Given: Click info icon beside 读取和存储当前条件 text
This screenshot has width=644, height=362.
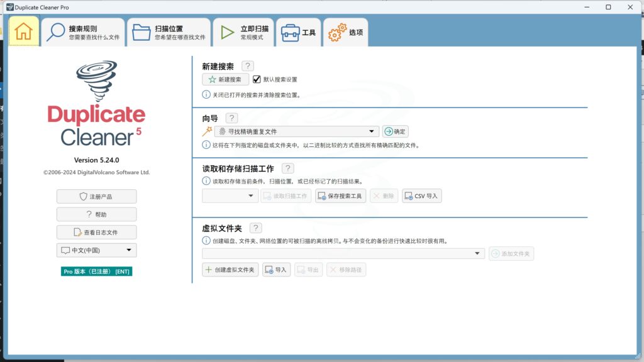Looking at the screenshot, I should click(x=206, y=181).
